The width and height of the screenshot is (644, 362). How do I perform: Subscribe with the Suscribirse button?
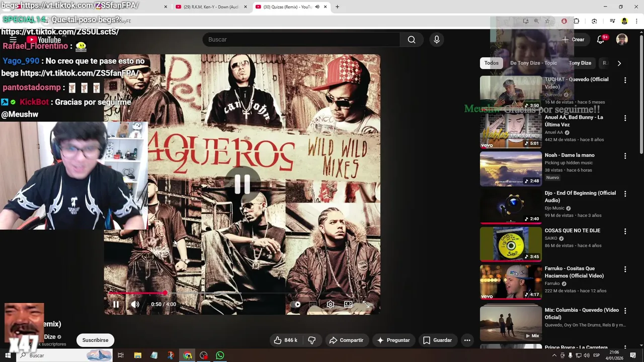(x=95, y=340)
